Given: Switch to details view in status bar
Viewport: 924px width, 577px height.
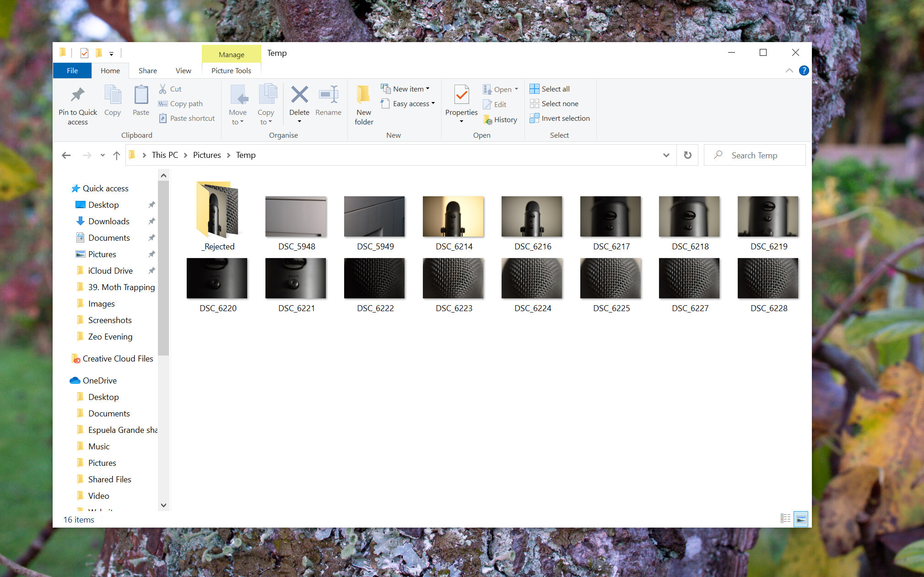Looking at the screenshot, I should coord(785,518).
